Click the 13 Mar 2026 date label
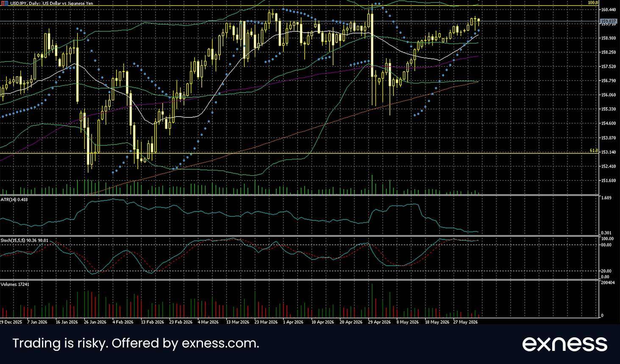Screen dimensions: 620x364 coord(237,322)
